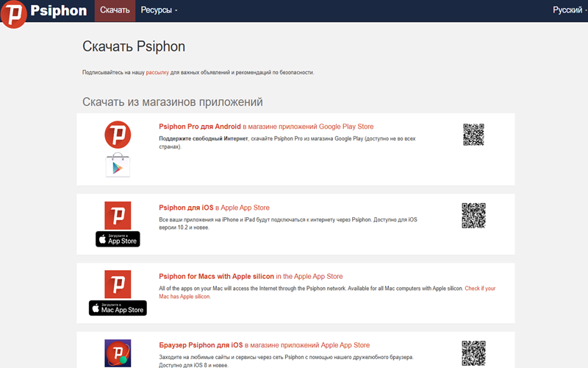Click the QR code for Psiphon Pro Android
The width and height of the screenshot is (588, 368).
[473, 135]
